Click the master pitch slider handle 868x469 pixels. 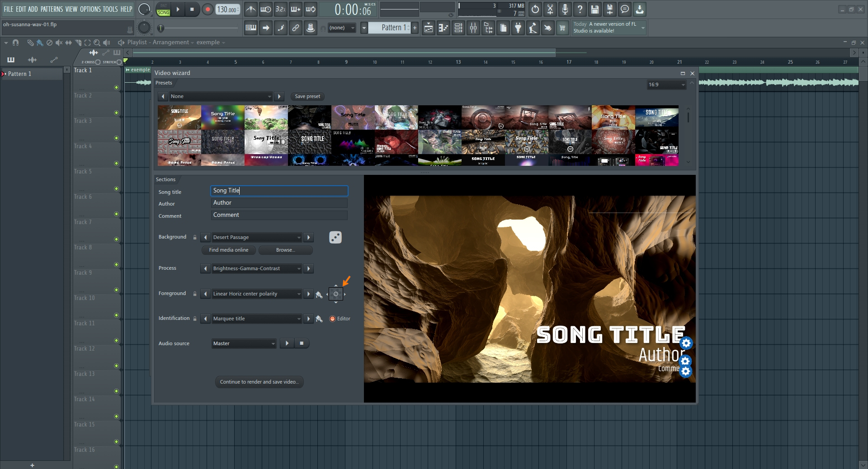click(160, 28)
